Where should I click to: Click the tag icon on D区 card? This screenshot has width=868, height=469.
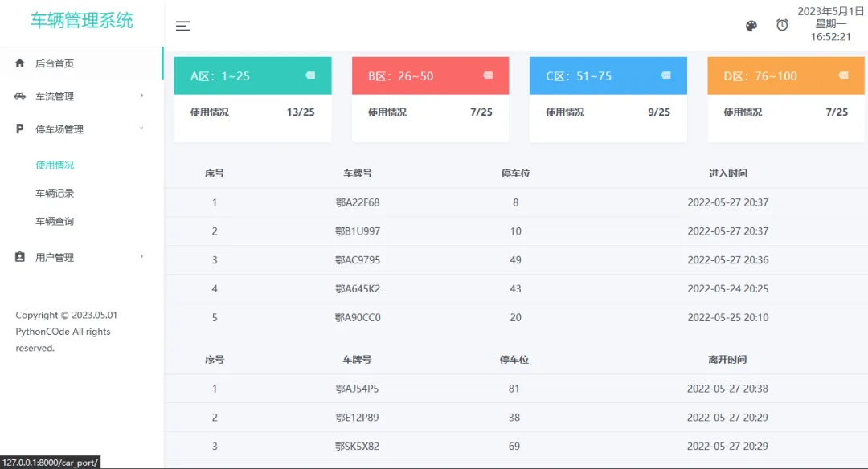[843, 75]
